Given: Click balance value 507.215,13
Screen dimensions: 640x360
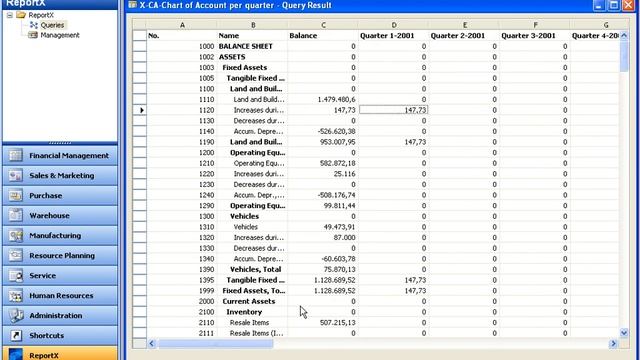Looking at the screenshot, I should point(338,322).
